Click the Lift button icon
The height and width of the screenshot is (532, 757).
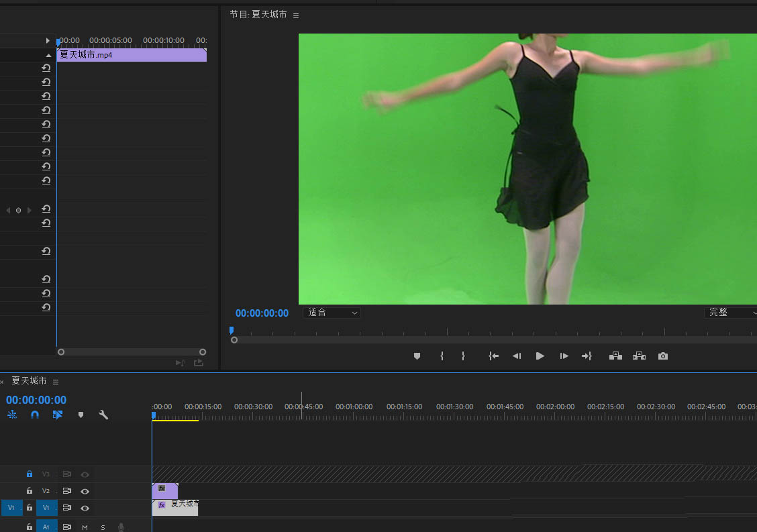click(615, 356)
